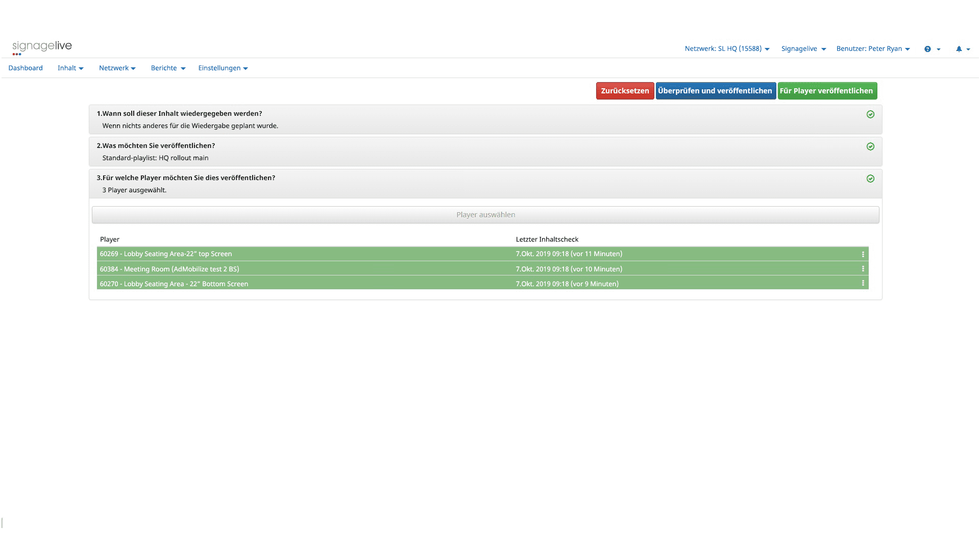Click Für Player veröffentlichen button
The height and width of the screenshot is (551, 980).
pos(827,91)
